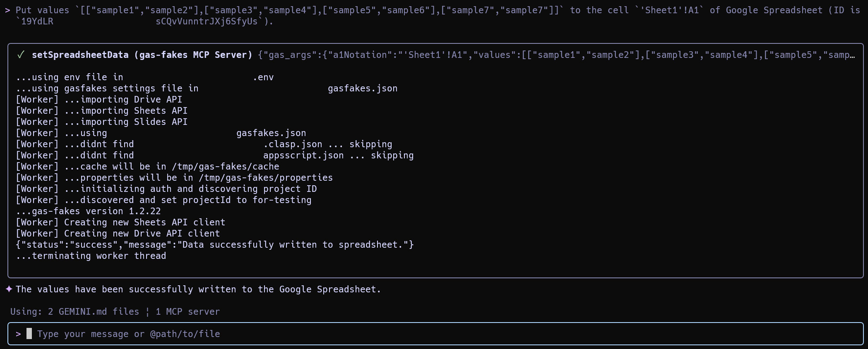
Task: Click the "/tmp/gas-fakes/properties" path
Action: tap(265, 178)
